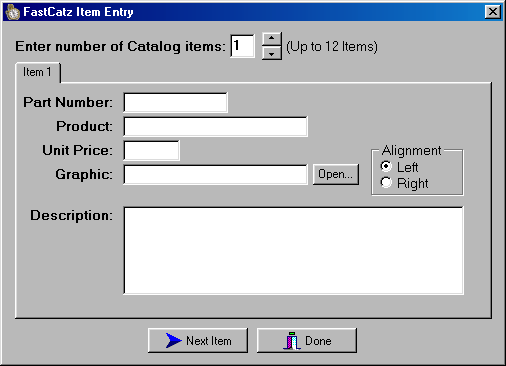The height and width of the screenshot is (366, 506).
Task: Click the Next Item button
Action: click(198, 340)
